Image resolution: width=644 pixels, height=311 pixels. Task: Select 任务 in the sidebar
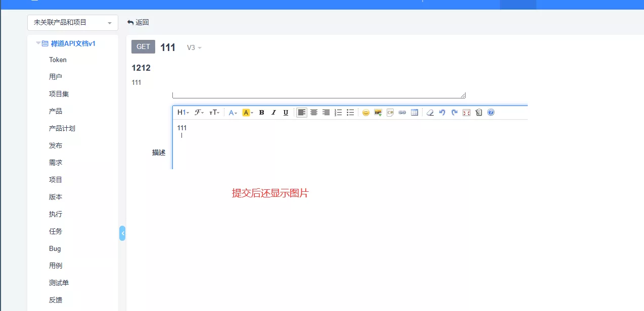(56, 231)
